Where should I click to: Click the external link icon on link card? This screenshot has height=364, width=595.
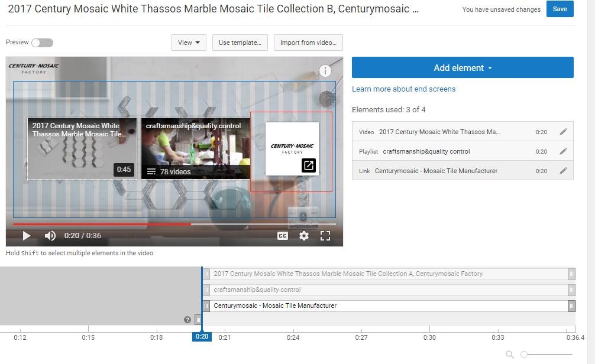(x=309, y=165)
